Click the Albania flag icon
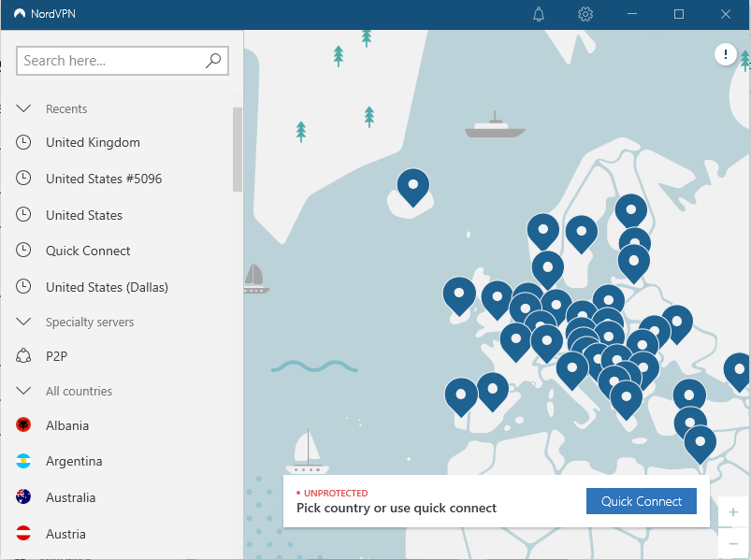 pos(24,425)
